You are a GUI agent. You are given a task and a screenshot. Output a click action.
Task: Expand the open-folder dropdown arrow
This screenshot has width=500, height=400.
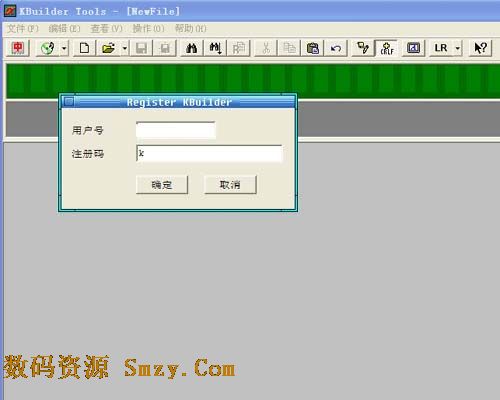tap(124, 48)
